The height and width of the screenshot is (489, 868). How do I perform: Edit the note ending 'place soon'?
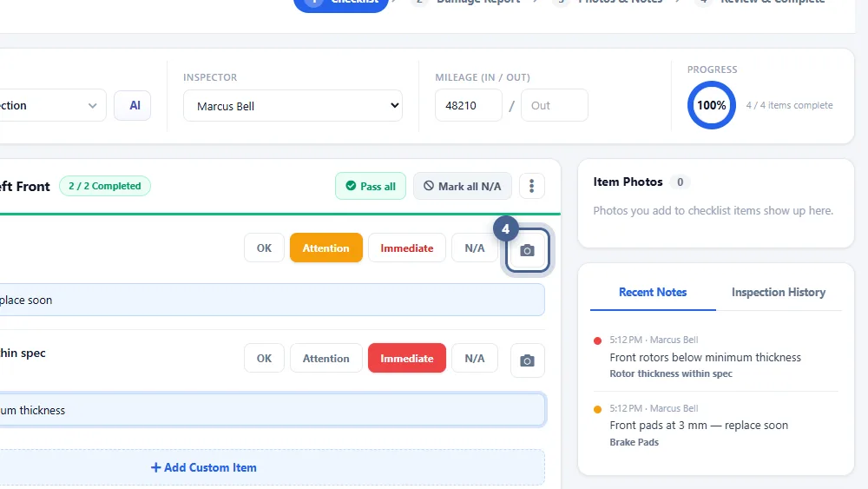coord(272,301)
